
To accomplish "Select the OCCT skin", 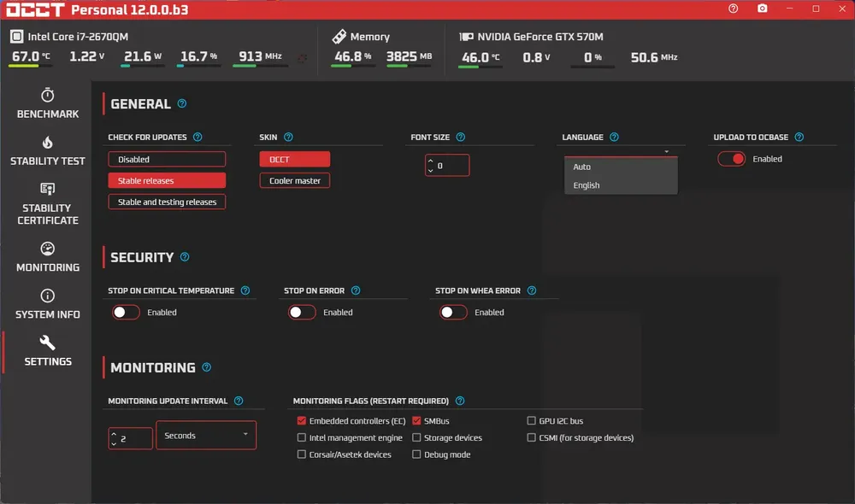I will click(x=294, y=159).
